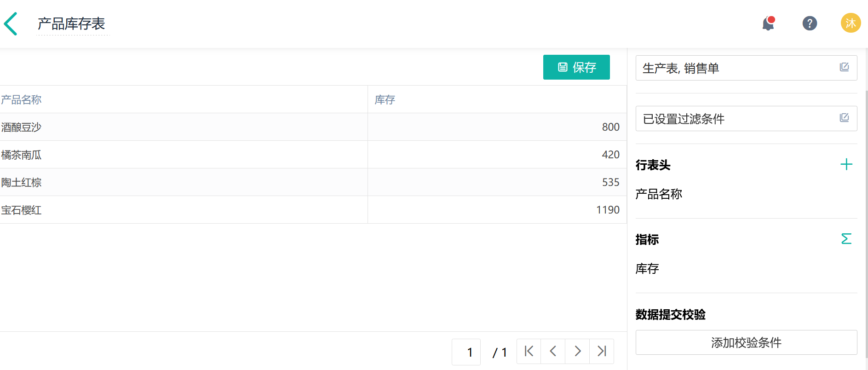Open the notifications bell
This screenshot has width=868, height=370.
click(x=768, y=23)
